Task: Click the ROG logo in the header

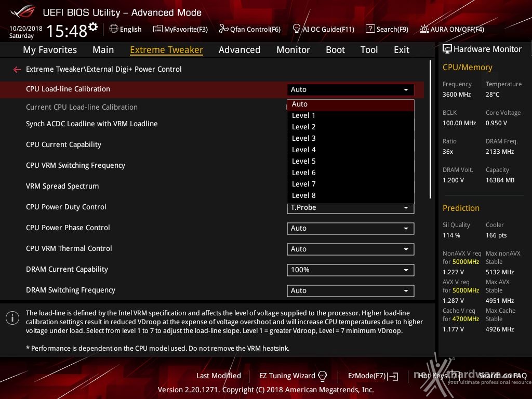Action: [x=23, y=12]
